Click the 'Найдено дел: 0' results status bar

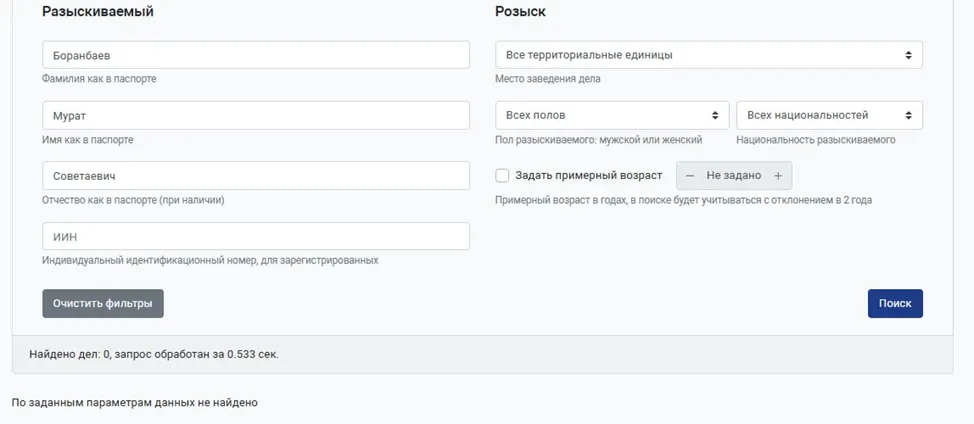154,354
